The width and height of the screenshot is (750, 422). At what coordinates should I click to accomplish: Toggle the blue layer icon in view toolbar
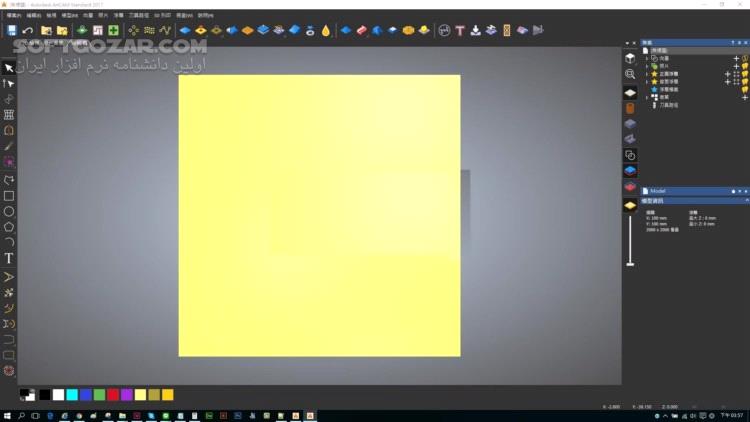(630, 171)
